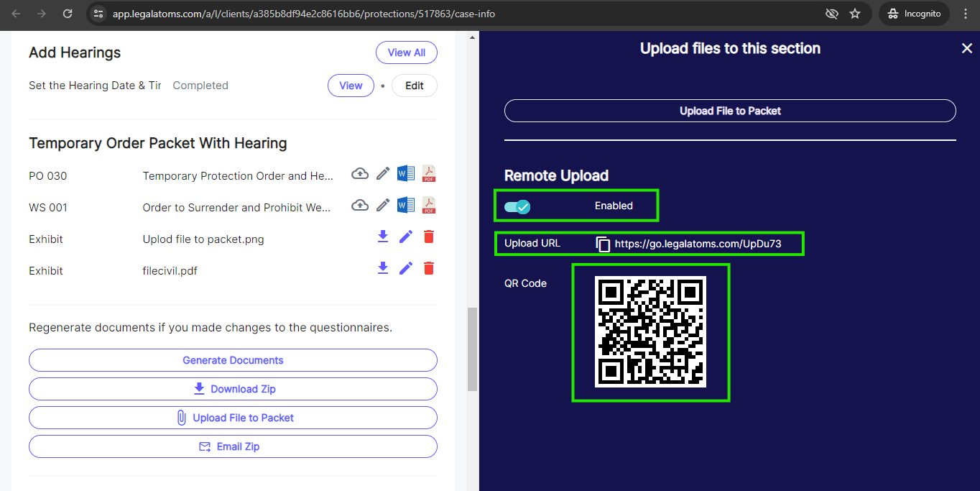This screenshot has width=980, height=491.
Task: Click the cloud upload icon for WS 001
Action: (x=360, y=205)
